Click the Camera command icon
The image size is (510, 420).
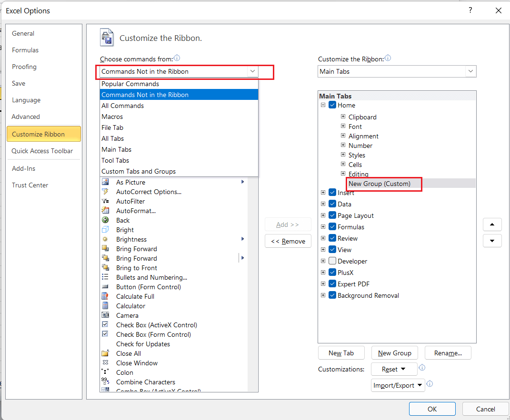(x=105, y=315)
